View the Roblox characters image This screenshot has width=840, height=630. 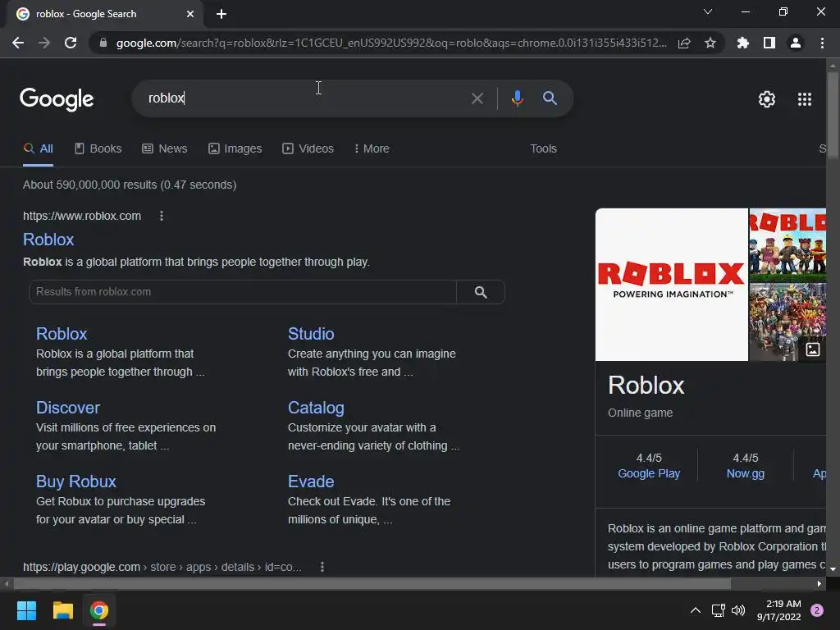(x=787, y=244)
